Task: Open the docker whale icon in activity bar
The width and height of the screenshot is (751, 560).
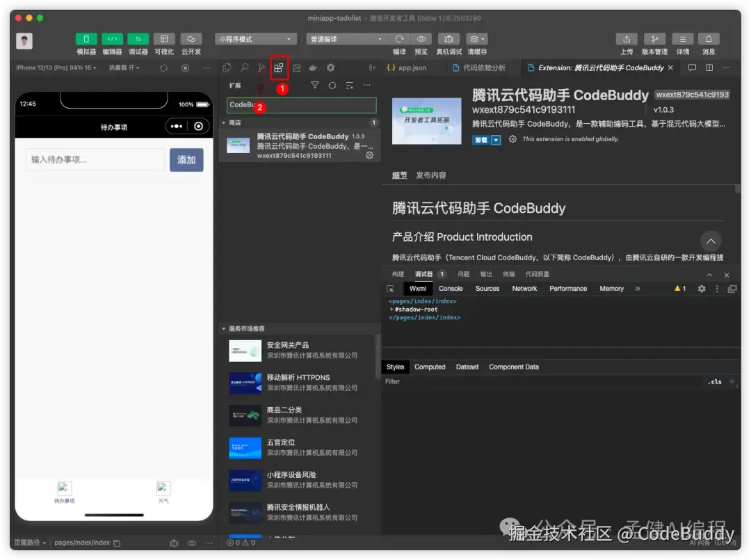Action: (313, 68)
